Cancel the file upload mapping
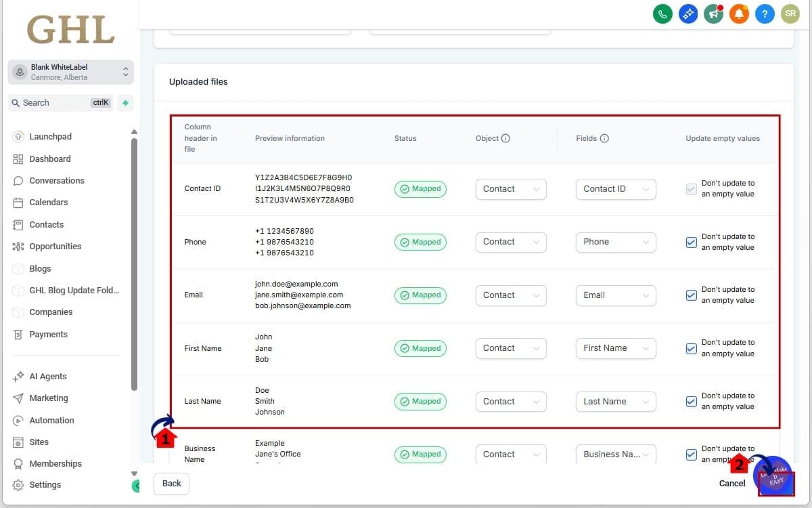This screenshot has width=812, height=508. pyautogui.click(x=731, y=483)
